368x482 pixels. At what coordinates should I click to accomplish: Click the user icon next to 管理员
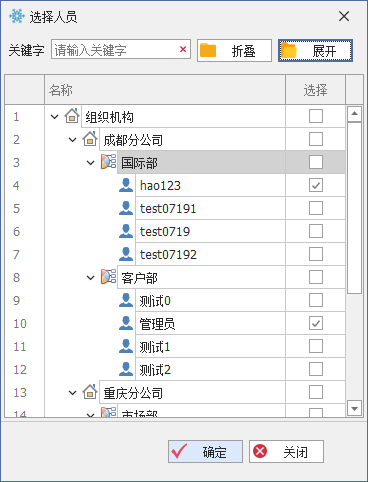coord(126,323)
